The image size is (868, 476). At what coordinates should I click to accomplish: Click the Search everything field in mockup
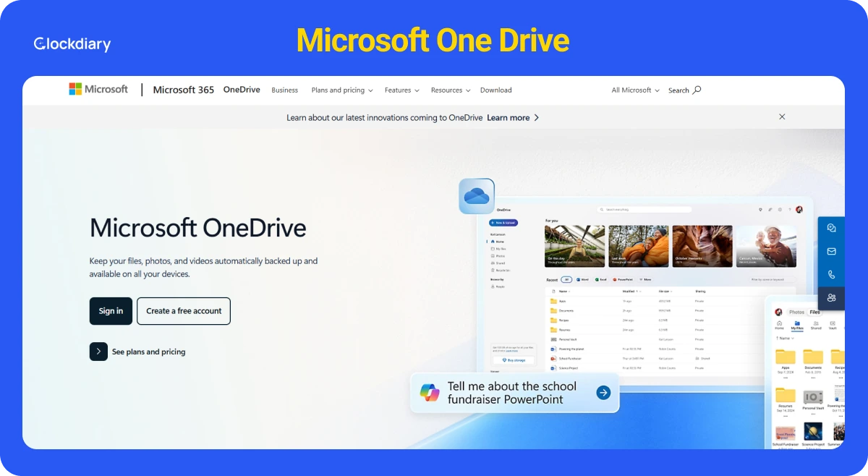point(644,209)
